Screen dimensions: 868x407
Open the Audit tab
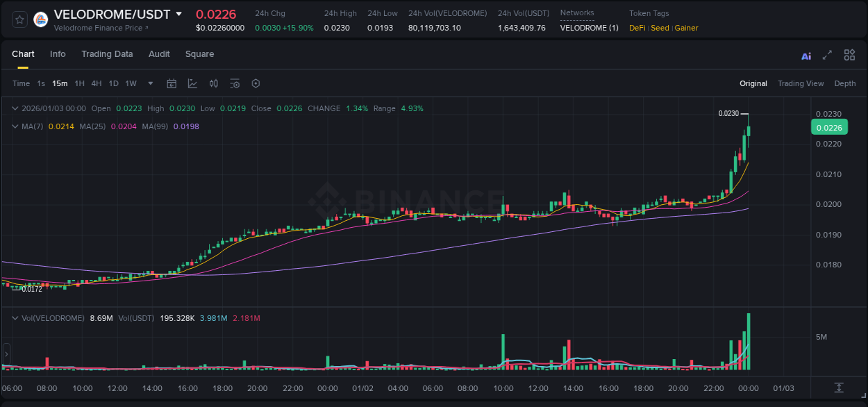[159, 54]
